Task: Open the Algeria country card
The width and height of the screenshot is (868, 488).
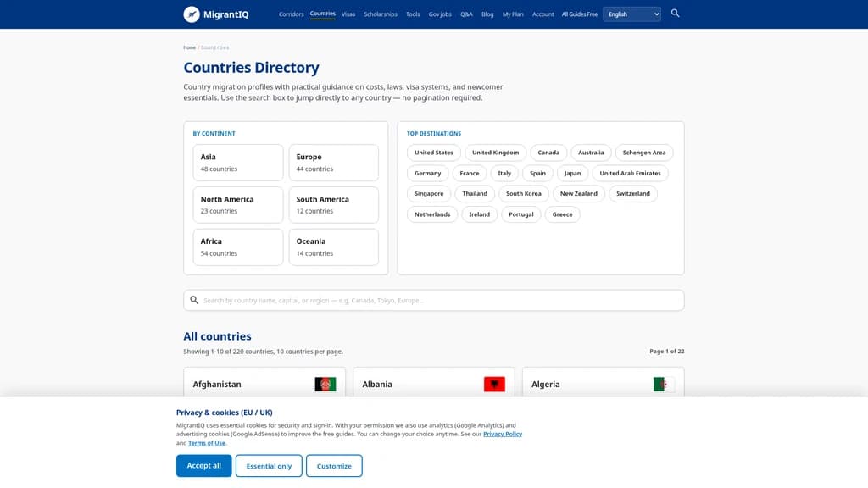Action: coord(604,383)
